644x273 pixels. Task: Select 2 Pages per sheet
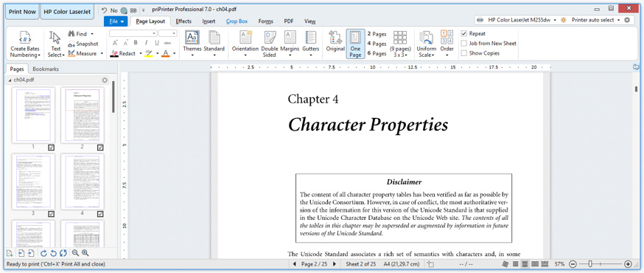377,34
